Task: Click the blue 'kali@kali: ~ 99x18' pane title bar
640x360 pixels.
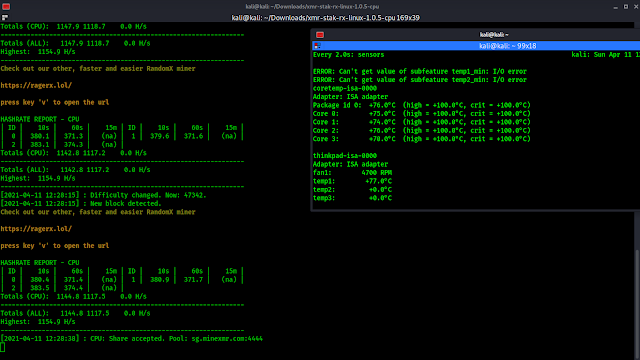Action: 476,46
